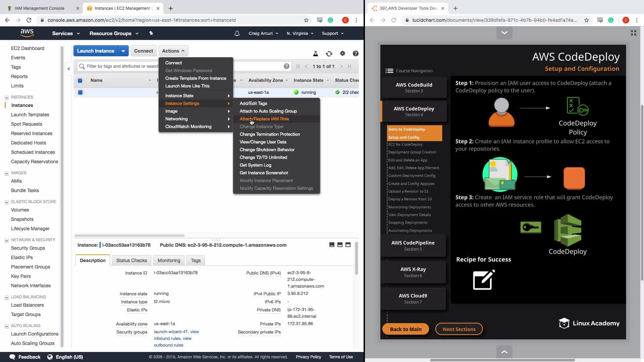Image resolution: width=644 pixels, height=362 pixels.
Task: Click the experiments flask icon
Action: tap(315, 54)
